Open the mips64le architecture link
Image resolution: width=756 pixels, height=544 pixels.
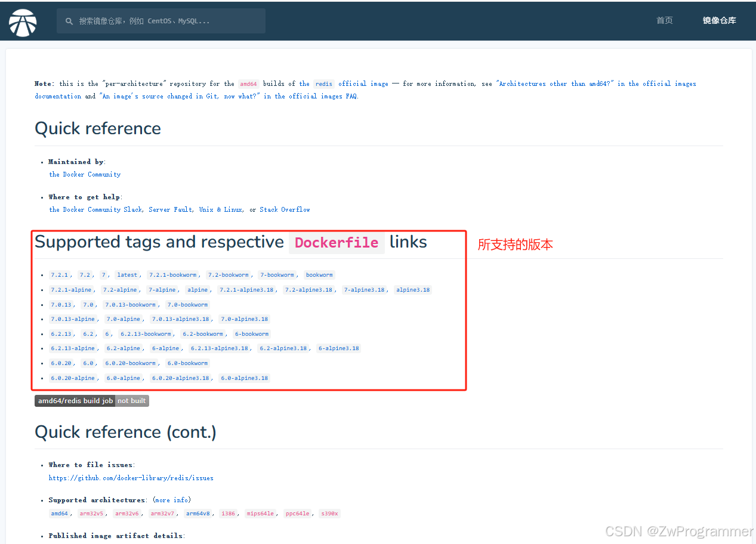(x=260, y=514)
